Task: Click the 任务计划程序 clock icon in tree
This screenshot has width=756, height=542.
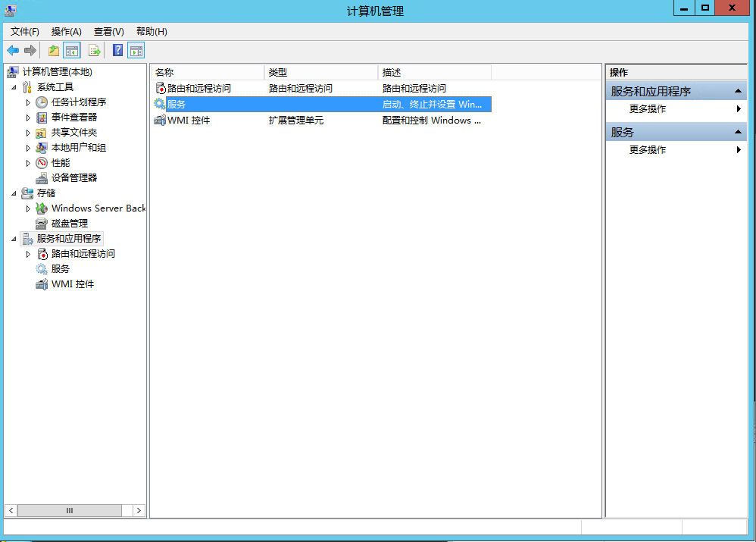Action: click(x=42, y=102)
